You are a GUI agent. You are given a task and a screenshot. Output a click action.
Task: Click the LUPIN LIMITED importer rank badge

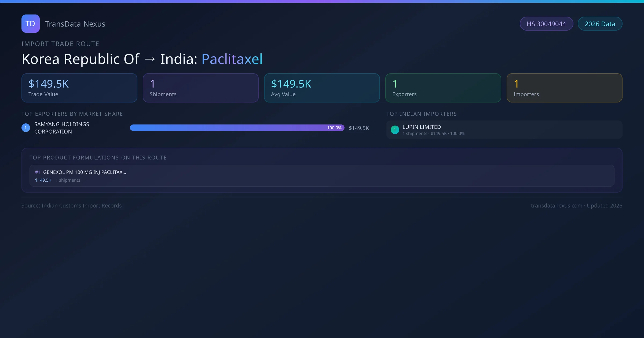[395, 130]
